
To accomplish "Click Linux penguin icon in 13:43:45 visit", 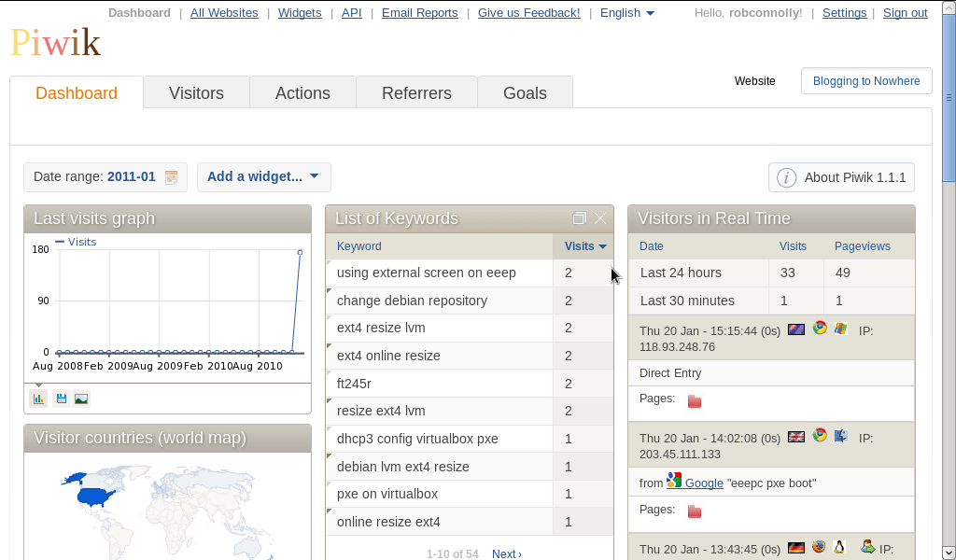I will click(x=839, y=547).
